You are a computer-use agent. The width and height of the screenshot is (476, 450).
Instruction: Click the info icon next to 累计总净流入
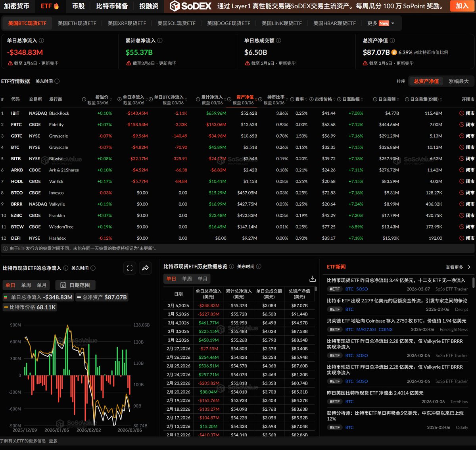click(x=160, y=40)
